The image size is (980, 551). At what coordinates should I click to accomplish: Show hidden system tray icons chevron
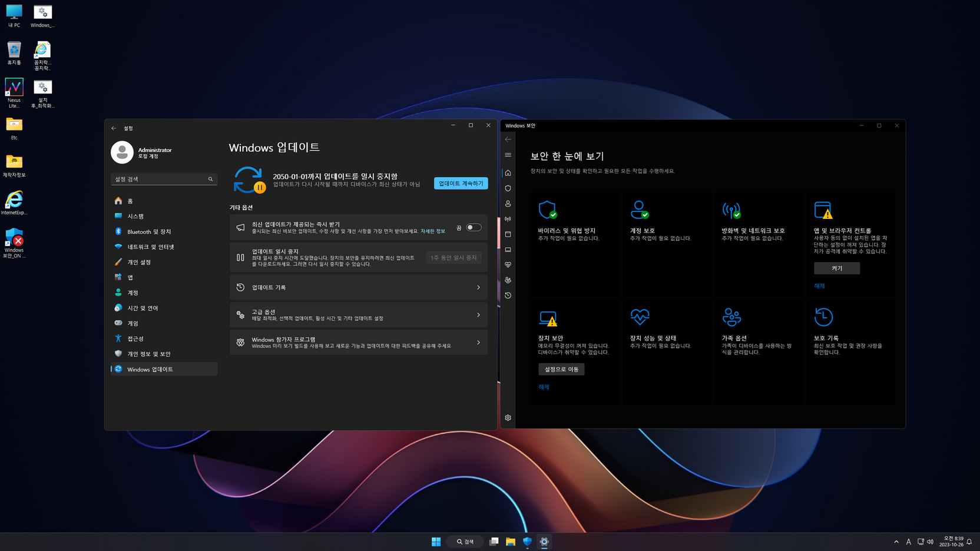[x=896, y=542]
